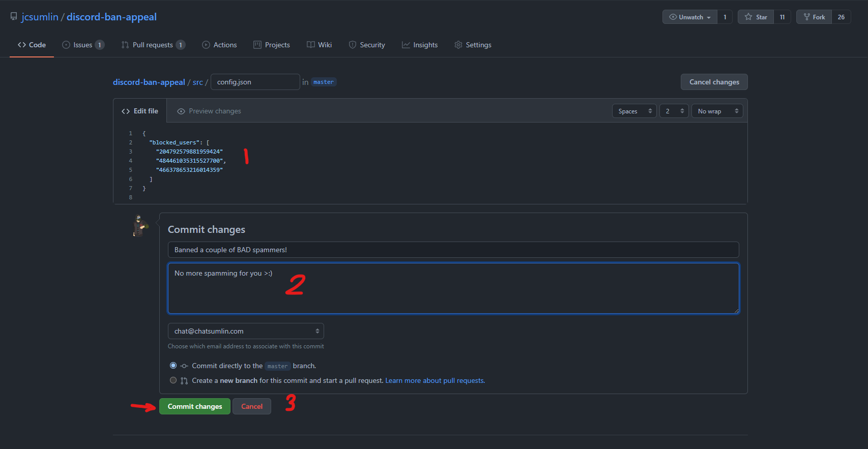Click the src folder breadcrumb
Screen dimensions: 868x449
[197, 82]
